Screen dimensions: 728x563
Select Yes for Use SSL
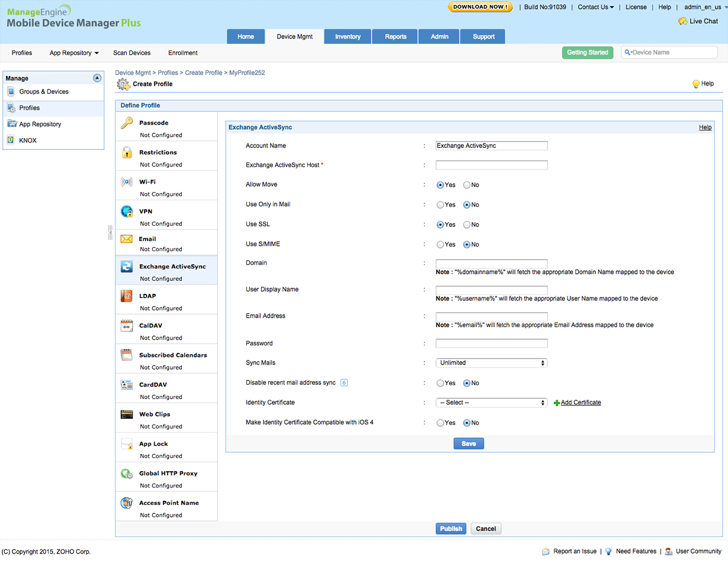(x=440, y=225)
